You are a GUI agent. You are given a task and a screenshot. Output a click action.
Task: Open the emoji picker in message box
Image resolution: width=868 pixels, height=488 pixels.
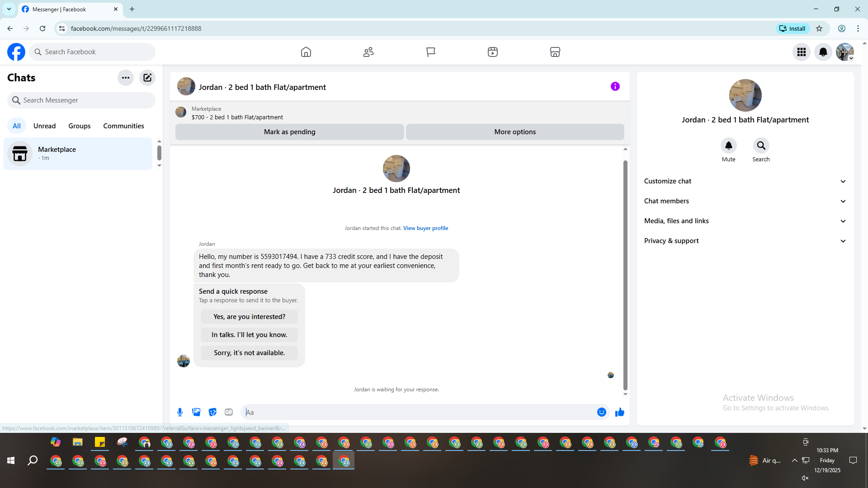(x=601, y=412)
